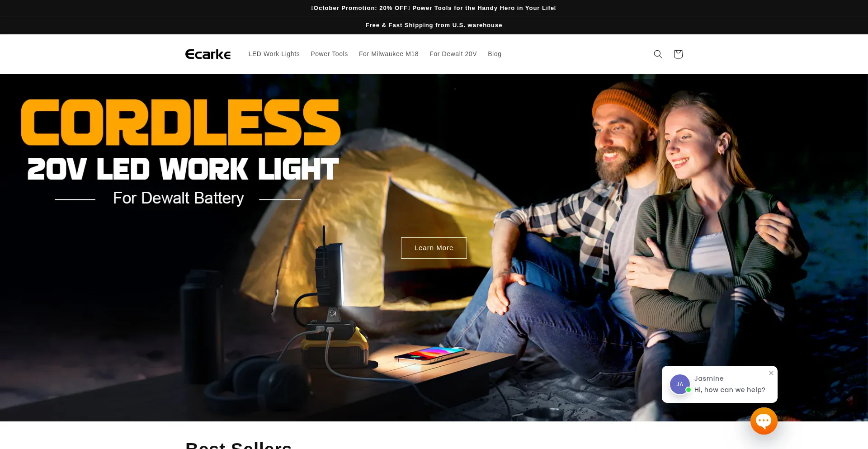This screenshot has height=449, width=868.
Task: Open the shopping cart icon
Action: click(678, 54)
